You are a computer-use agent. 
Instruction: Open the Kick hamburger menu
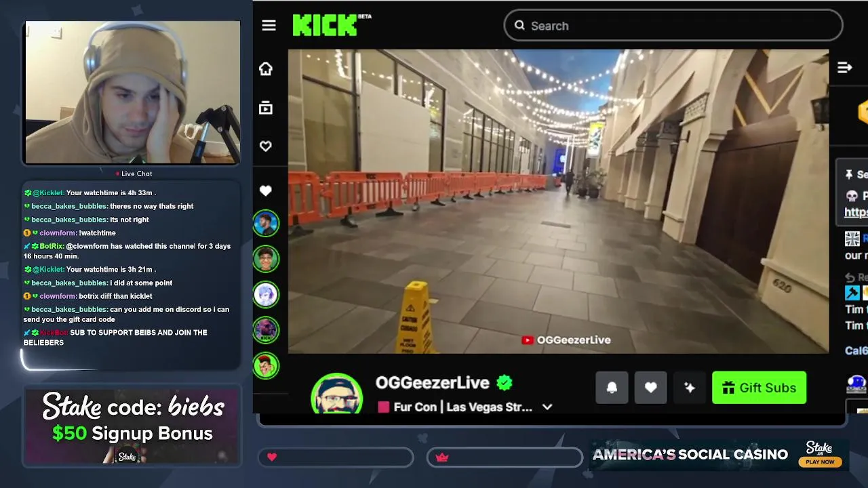click(269, 26)
